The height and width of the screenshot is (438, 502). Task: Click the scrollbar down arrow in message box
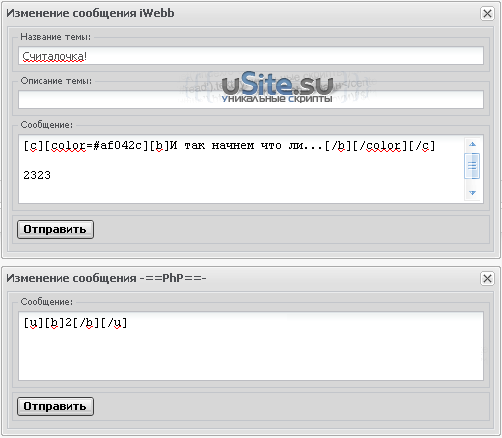[472, 193]
